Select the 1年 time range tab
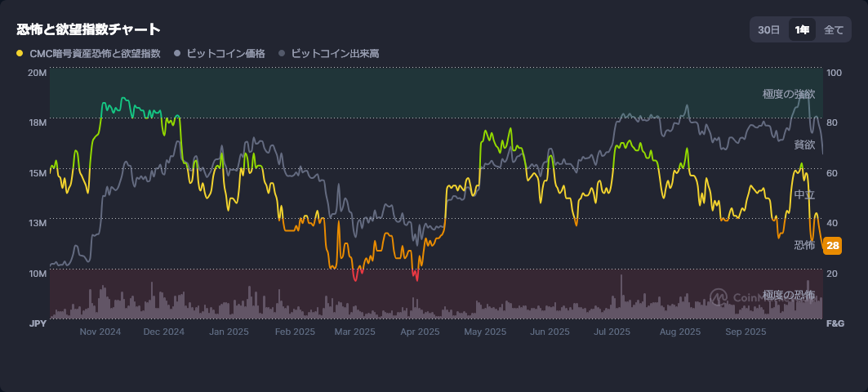Viewport: 868px width, 392px height. [803, 30]
